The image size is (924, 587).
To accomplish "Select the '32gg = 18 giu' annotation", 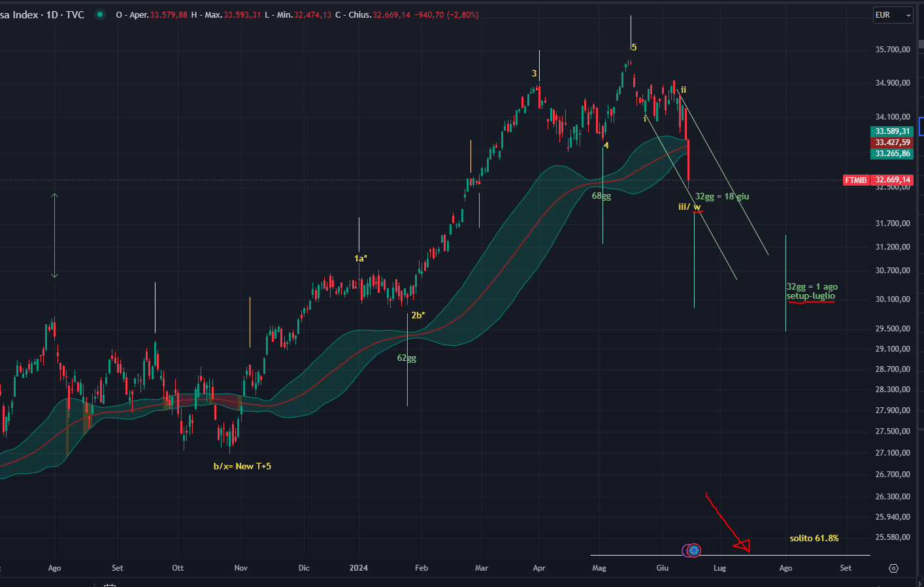I will (x=722, y=196).
